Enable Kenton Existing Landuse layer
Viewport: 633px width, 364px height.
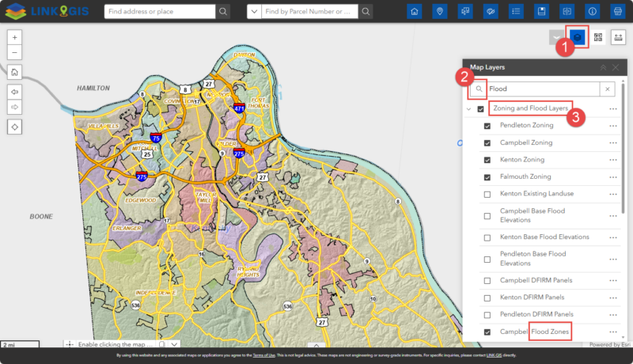487,194
